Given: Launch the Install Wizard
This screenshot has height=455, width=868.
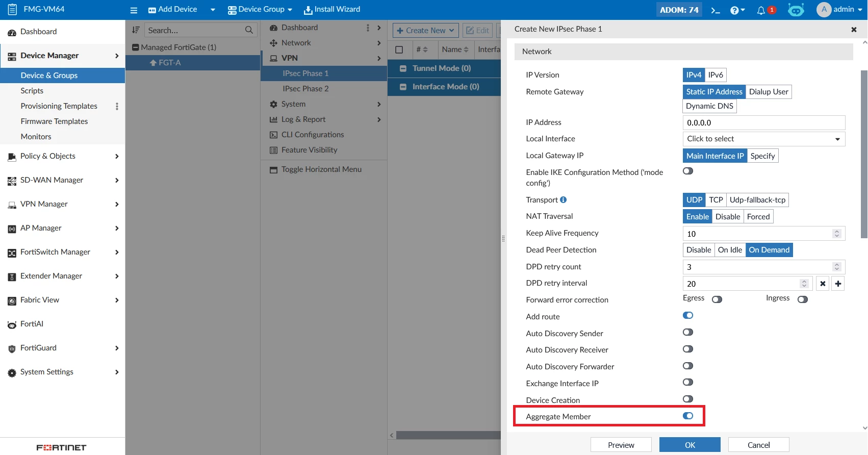Looking at the screenshot, I should coord(332,9).
